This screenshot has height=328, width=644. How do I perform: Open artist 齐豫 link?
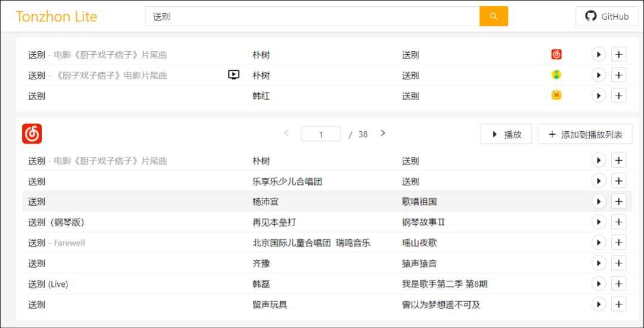(261, 264)
